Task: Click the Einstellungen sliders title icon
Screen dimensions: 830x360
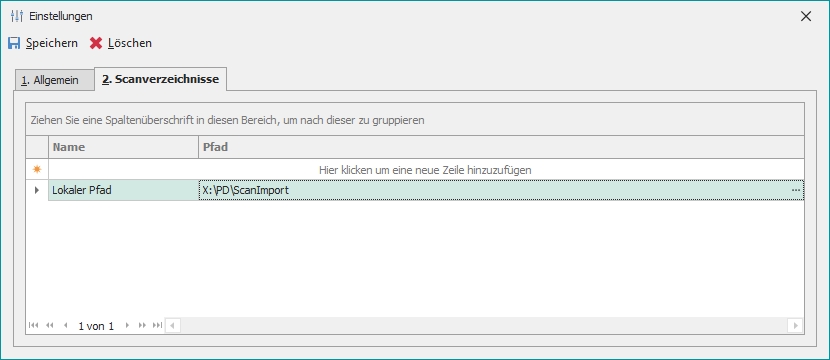Action: [x=17, y=16]
